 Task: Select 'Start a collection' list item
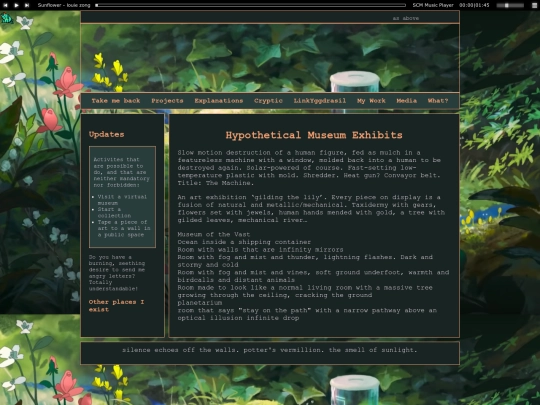[114, 212]
